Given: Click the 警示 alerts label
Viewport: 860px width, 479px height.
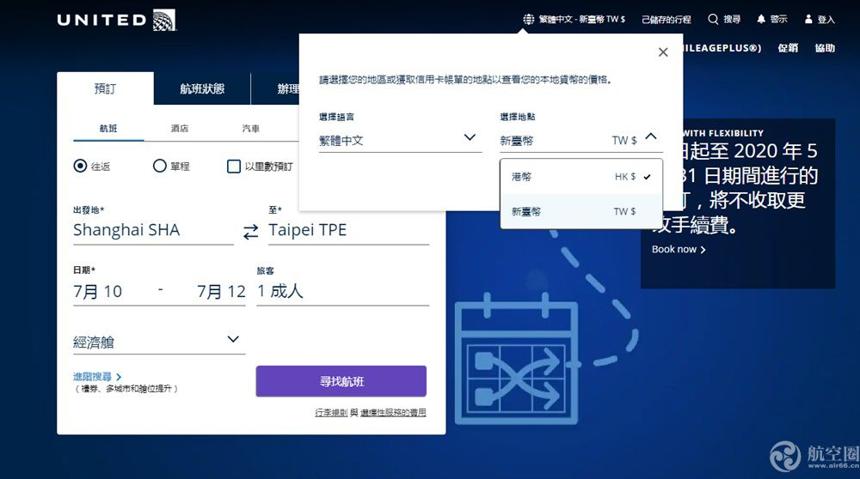Looking at the screenshot, I should (x=779, y=19).
